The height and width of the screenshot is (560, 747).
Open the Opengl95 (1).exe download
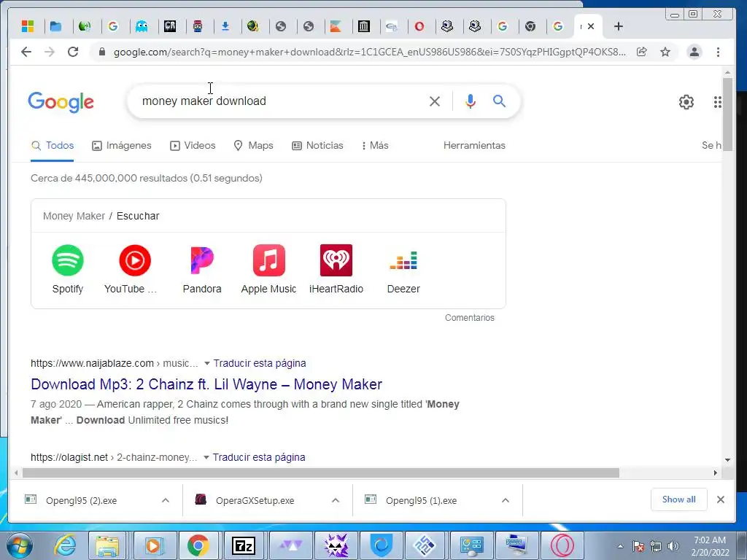pos(421,500)
